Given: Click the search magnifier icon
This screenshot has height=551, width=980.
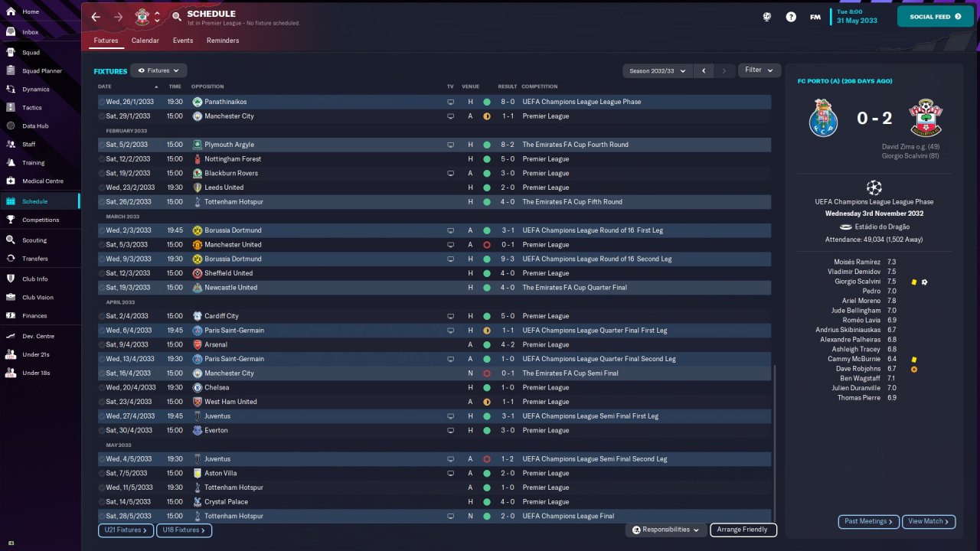Looking at the screenshot, I should 177,17.
